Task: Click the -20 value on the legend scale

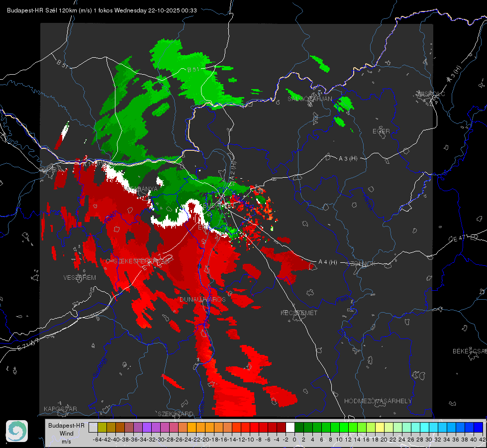Action: pyautogui.click(x=204, y=440)
